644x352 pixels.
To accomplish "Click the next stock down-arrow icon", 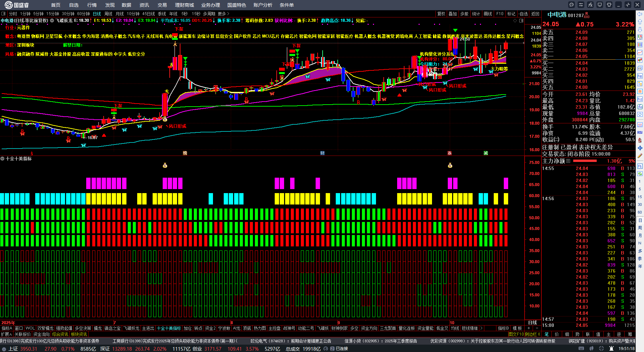I will click(x=640, y=30).
